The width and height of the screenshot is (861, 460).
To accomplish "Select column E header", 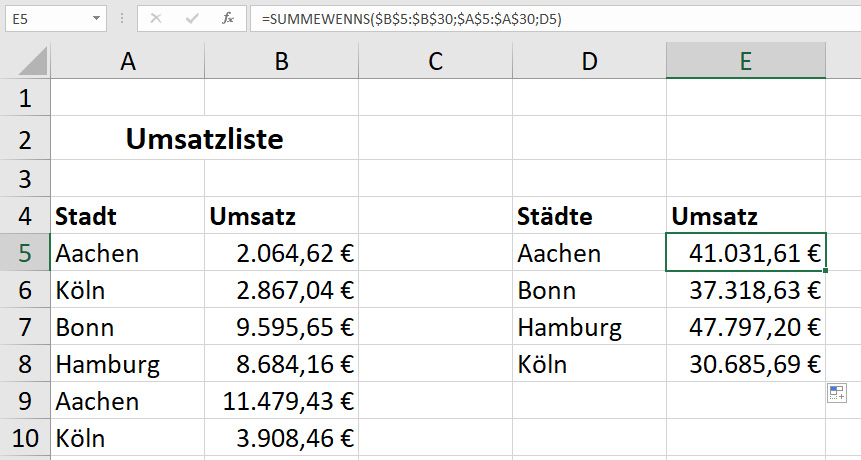I will pos(746,60).
